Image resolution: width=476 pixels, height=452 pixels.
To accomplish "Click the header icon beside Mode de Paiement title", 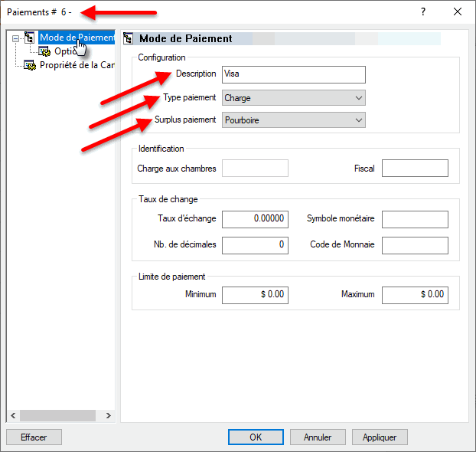I will coord(129,38).
